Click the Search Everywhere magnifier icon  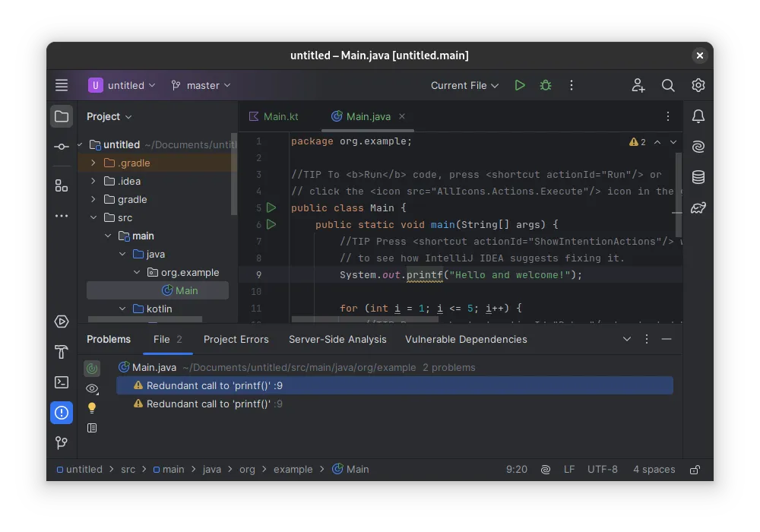(668, 85)
